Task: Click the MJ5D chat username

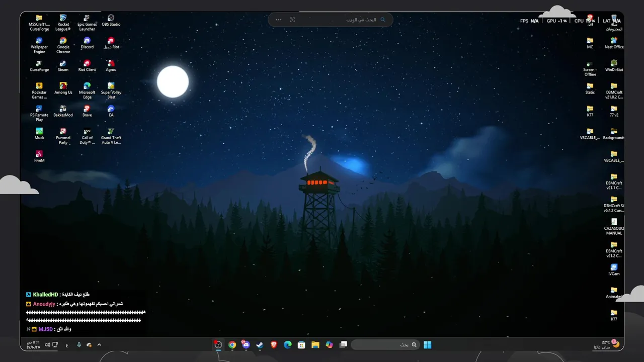Action: (x=46, y=329)
